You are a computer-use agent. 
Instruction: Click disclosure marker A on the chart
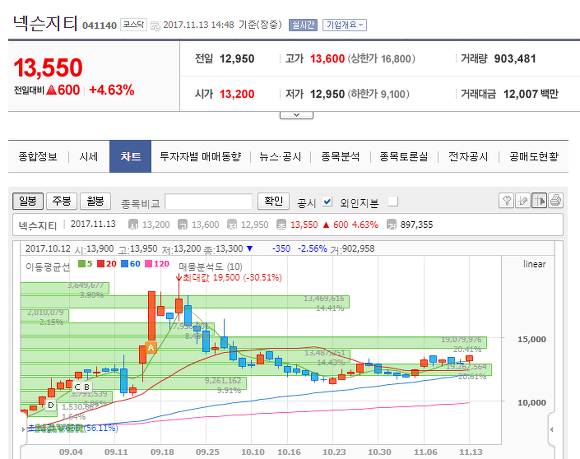pos(151,347)
